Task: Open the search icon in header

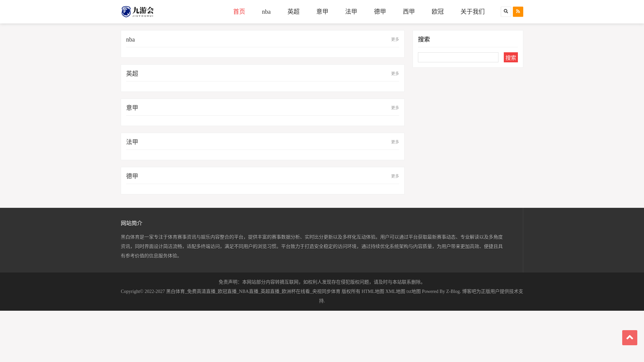Action: (506, 12)
